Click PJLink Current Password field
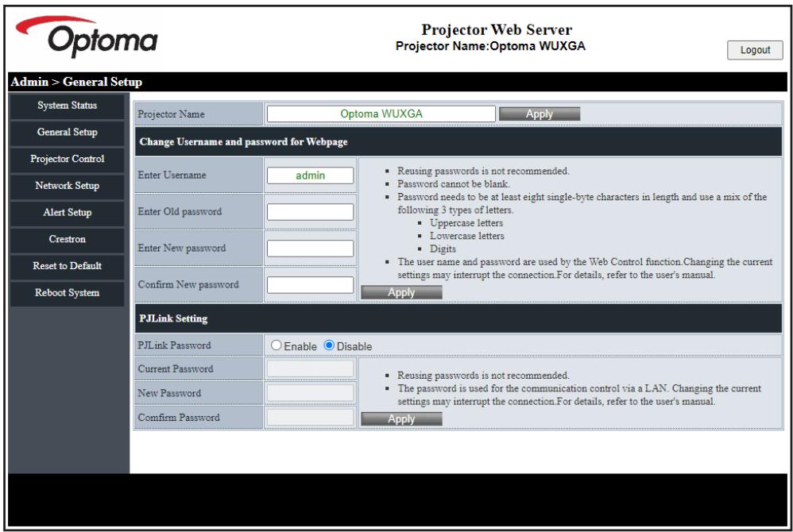Viewport: 793px width, 532px height. [310, 368]
